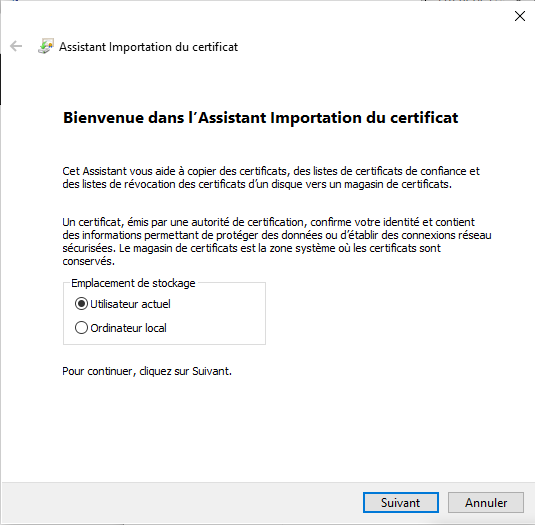Click the word 'conservés.' ending the description

pos(88,261)
